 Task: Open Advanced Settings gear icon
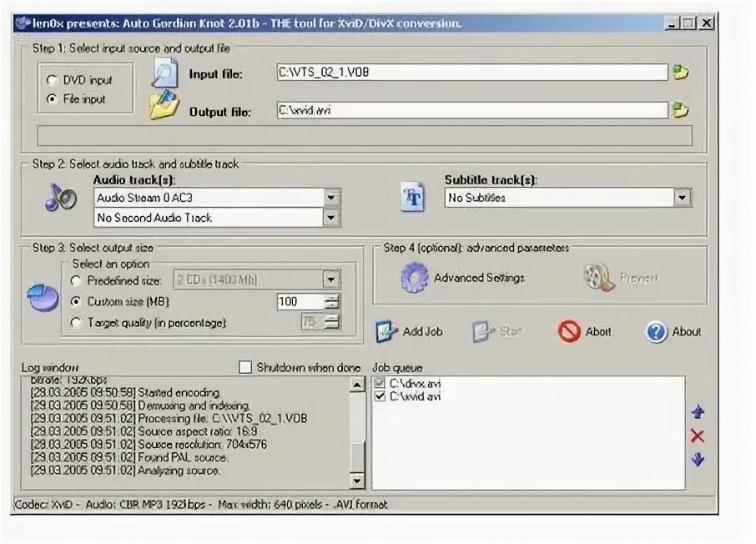414,278
